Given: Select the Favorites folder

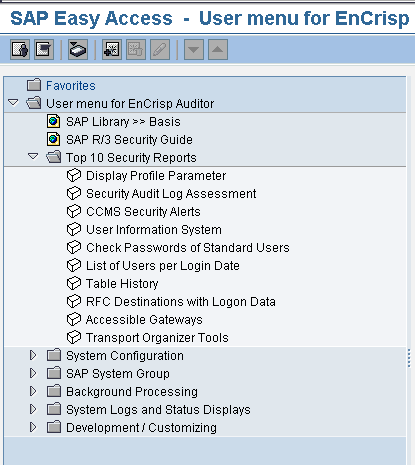Looking at the screenshot, I should 71,86.
